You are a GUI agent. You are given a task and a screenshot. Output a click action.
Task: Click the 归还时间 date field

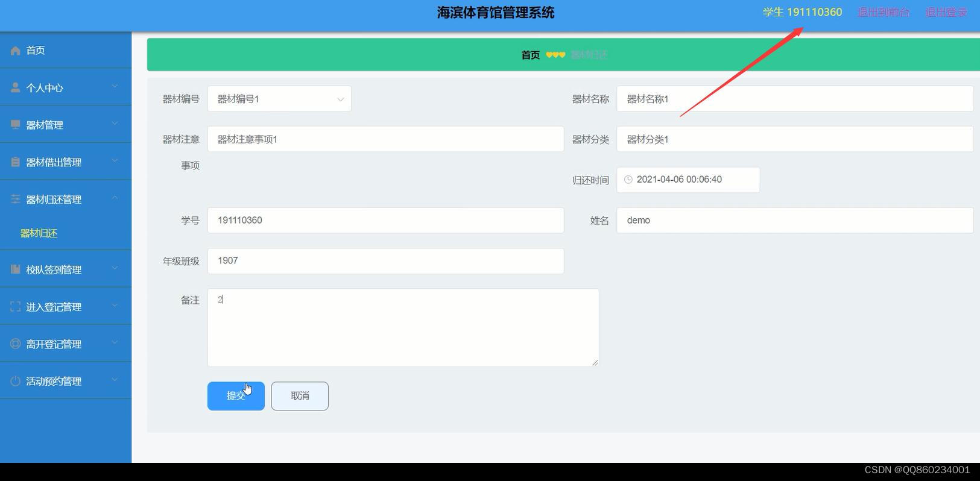pyautogui.click(x=688, y=180)
